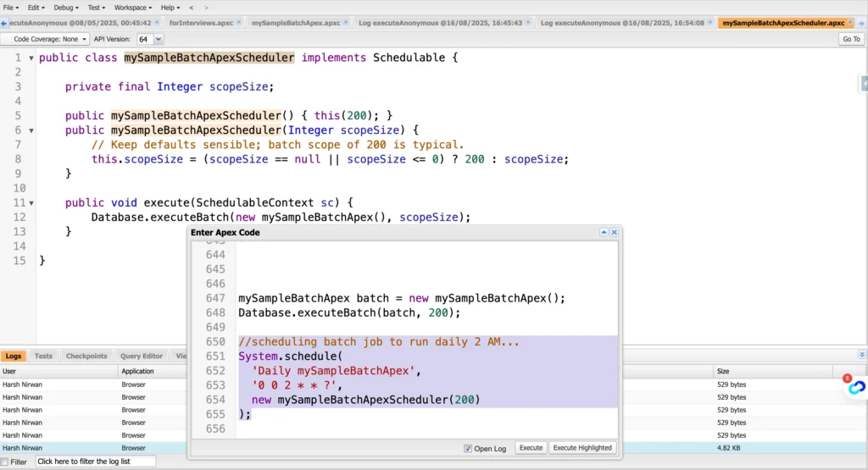The height and width of the screenshot is (470, 868).
Task: Collapse the bottom logs panel with double-chevron
Action: pyautogui.click(x=862, y=355)
